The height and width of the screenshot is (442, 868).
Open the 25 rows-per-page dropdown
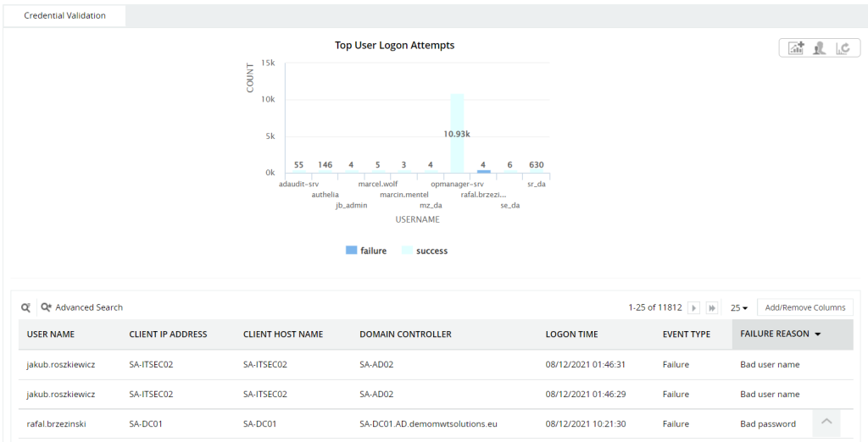[739, 308]
